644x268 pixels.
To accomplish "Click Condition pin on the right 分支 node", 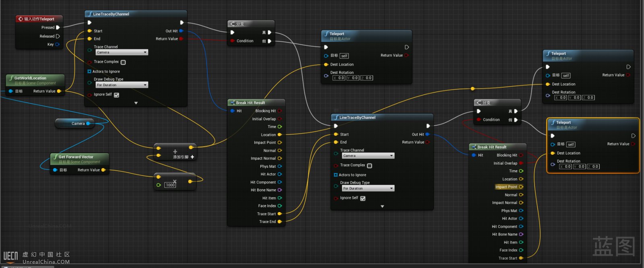I will point(479,120).
